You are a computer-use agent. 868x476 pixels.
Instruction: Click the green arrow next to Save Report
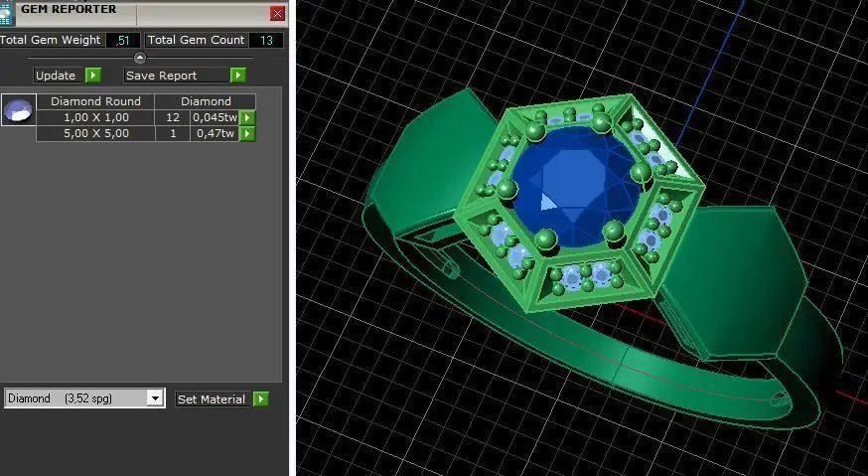pyautogui.click(x=237, y=76)
